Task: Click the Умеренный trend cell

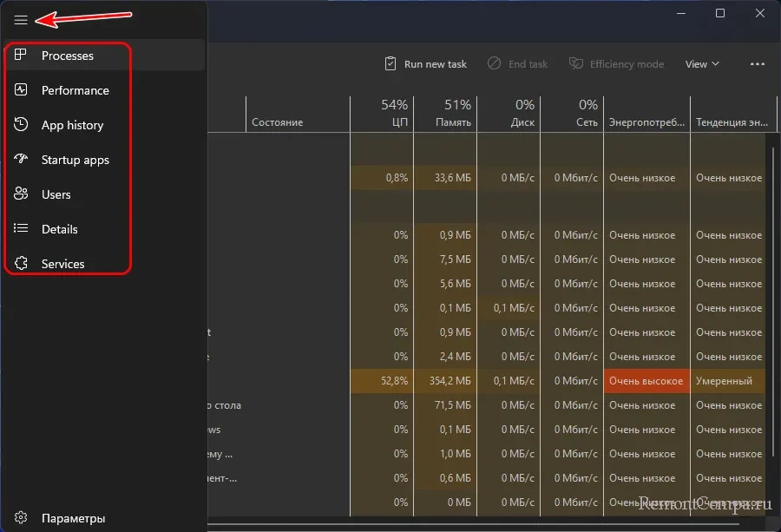Action: click(x=728, y=381)
